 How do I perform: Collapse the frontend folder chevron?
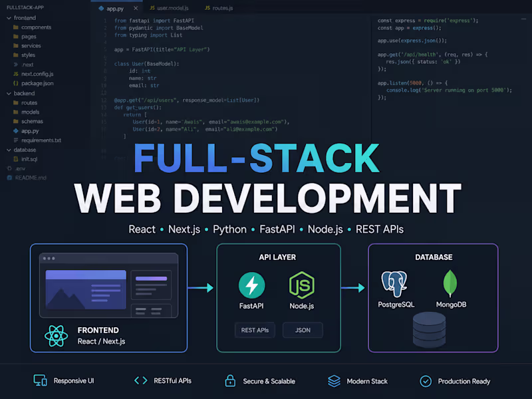[x=9, y=18]
